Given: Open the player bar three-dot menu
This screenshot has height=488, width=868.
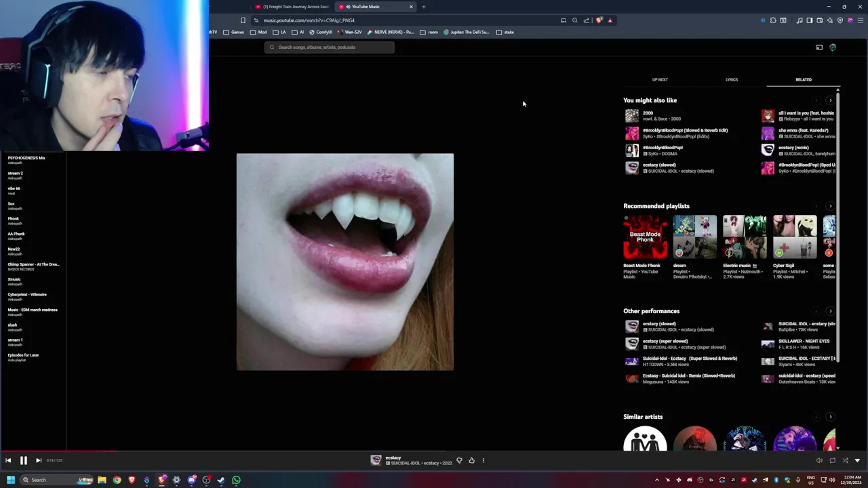Looking at the screenshot, I should point(484,460).
